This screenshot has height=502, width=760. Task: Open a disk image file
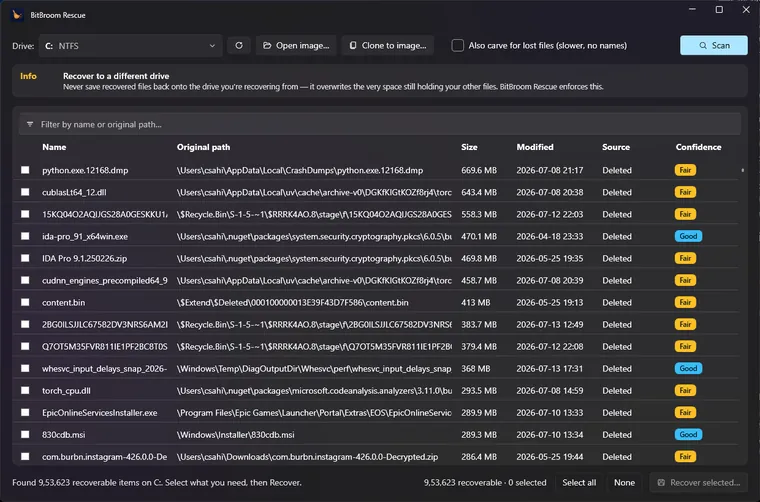coord(296,46)
